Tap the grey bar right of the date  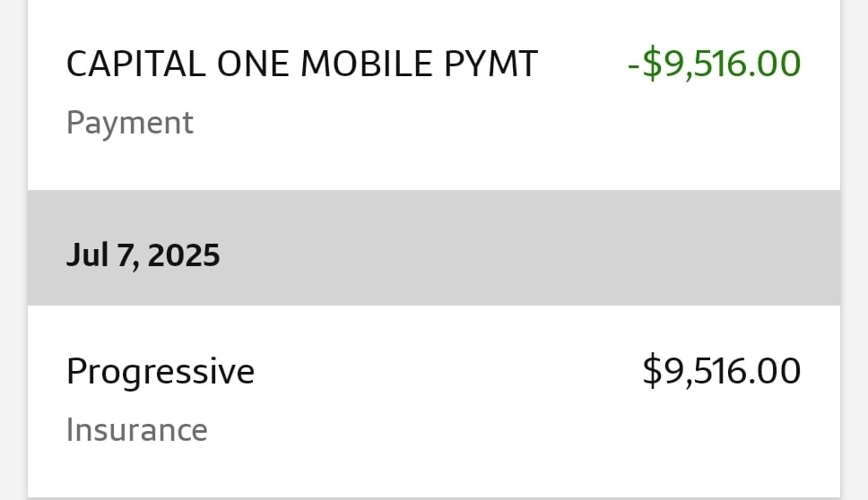(x=538, y=256)
